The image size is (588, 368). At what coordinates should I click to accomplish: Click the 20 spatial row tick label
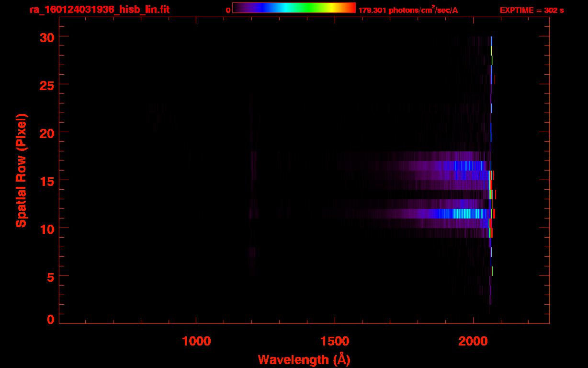point(46,133)
